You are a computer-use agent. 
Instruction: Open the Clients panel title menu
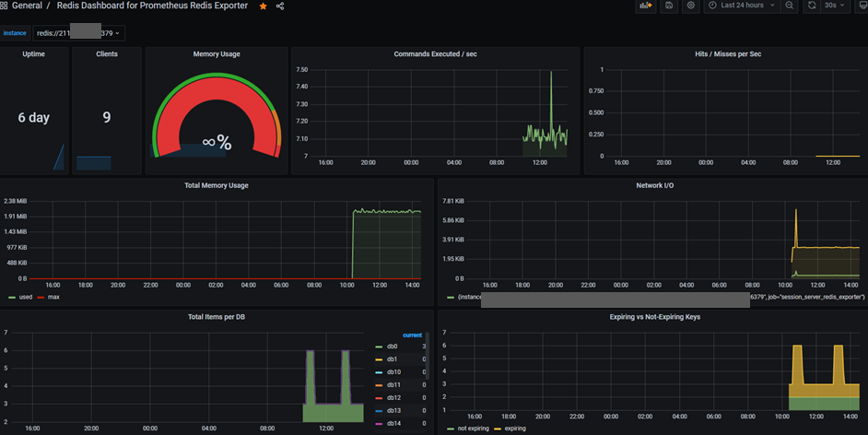pos(107,54)
